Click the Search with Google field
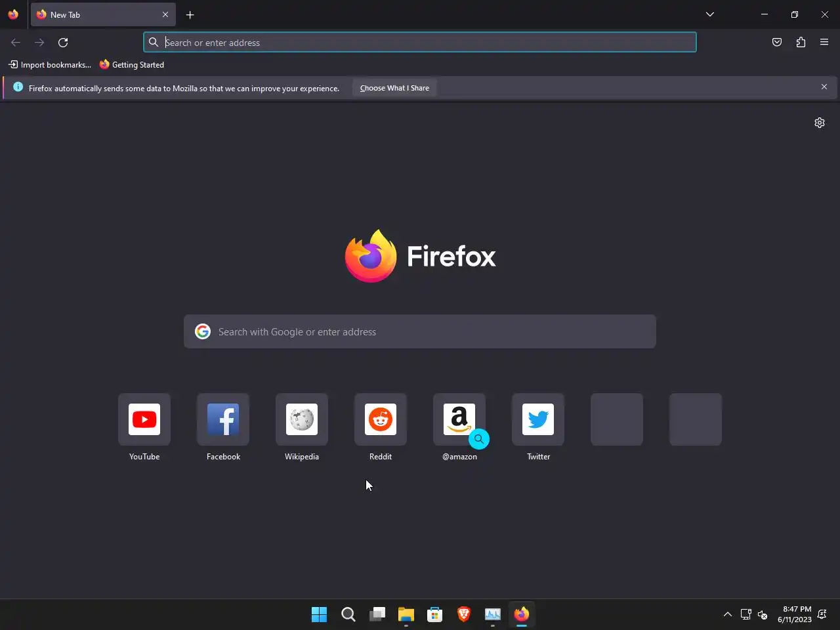Image resolution: width=840 pixels, height=630 pixels. 420,331
